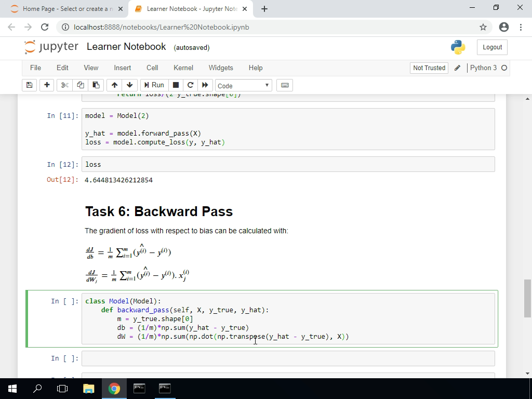
Task: Go forward in browser history
Action: point(28,27)
